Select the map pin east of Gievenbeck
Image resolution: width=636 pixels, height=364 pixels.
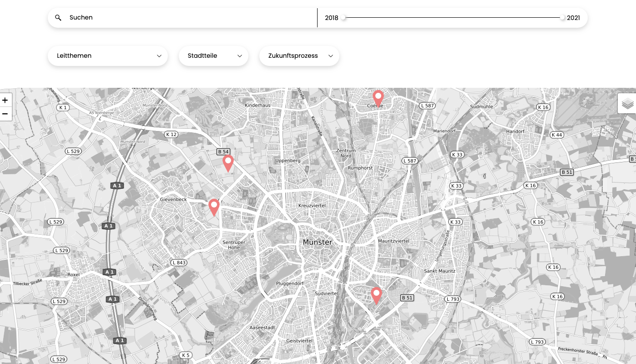(214, 207)
